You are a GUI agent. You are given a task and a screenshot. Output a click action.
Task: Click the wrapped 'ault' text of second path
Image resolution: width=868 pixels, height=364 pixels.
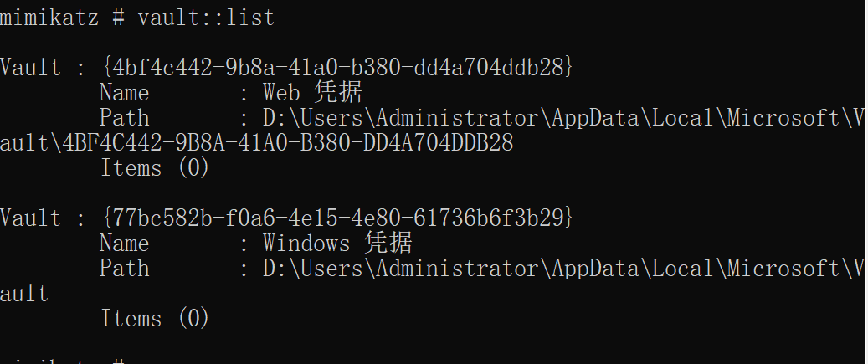24,294
